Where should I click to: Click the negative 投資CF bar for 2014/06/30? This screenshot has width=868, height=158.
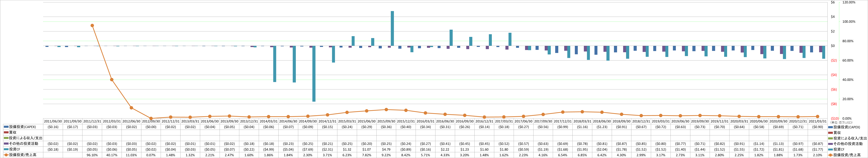(295, 64)
